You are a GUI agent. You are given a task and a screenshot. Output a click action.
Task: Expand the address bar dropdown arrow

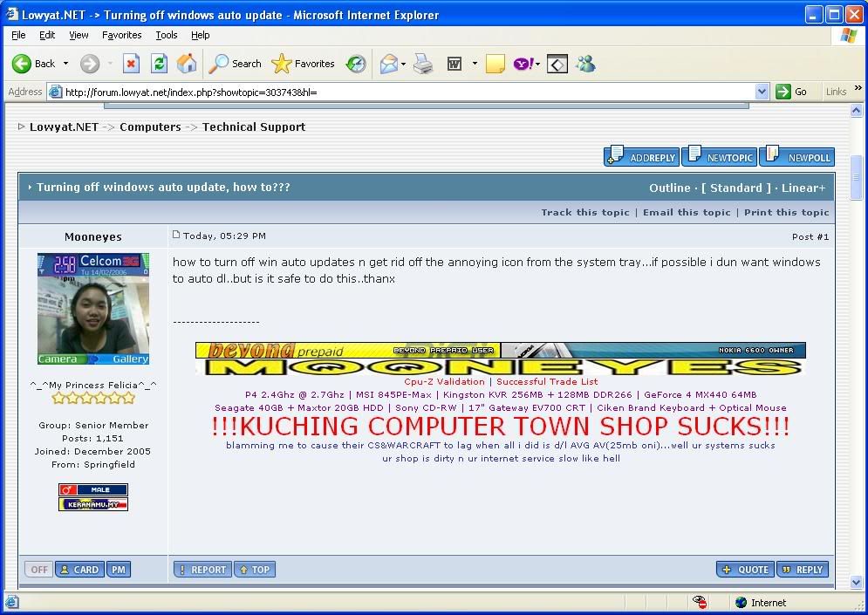[x=762, y=92]
